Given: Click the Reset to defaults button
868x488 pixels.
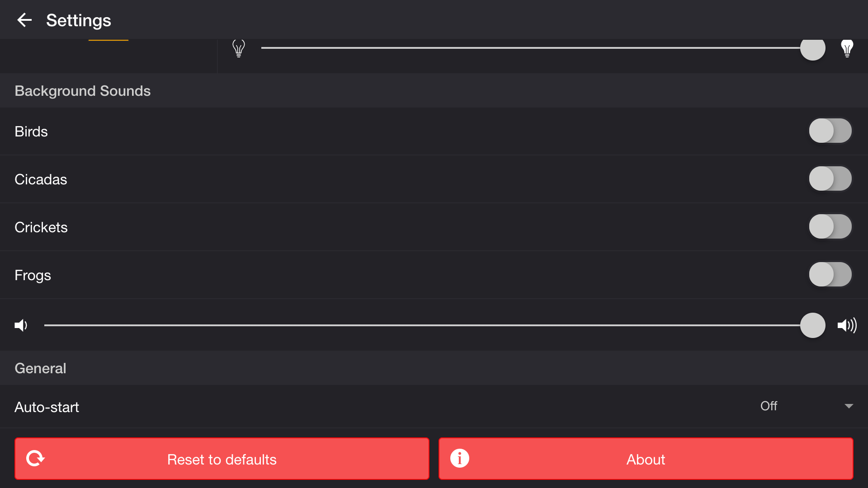Looking at the screenshot, I should tap(222, 459).
